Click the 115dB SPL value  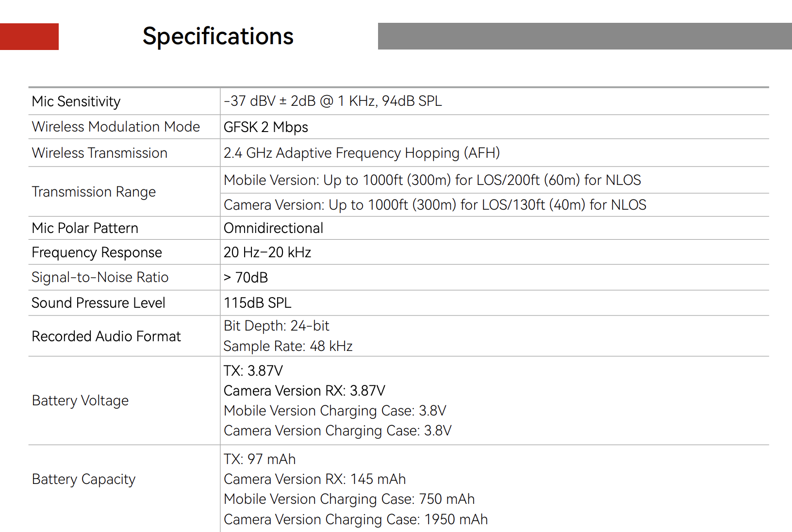[257, 303]
